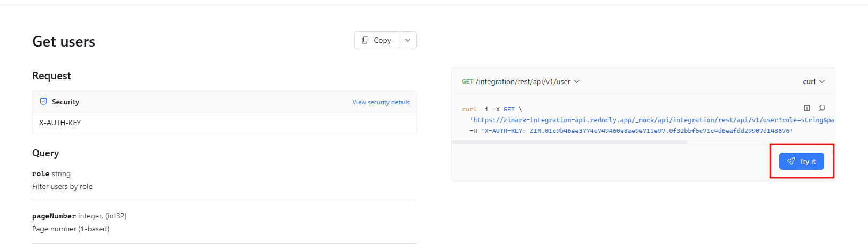Select the role query parameter name
This screenshot has width=868, height=249.
pyautogui.click(x=41, y=174)
